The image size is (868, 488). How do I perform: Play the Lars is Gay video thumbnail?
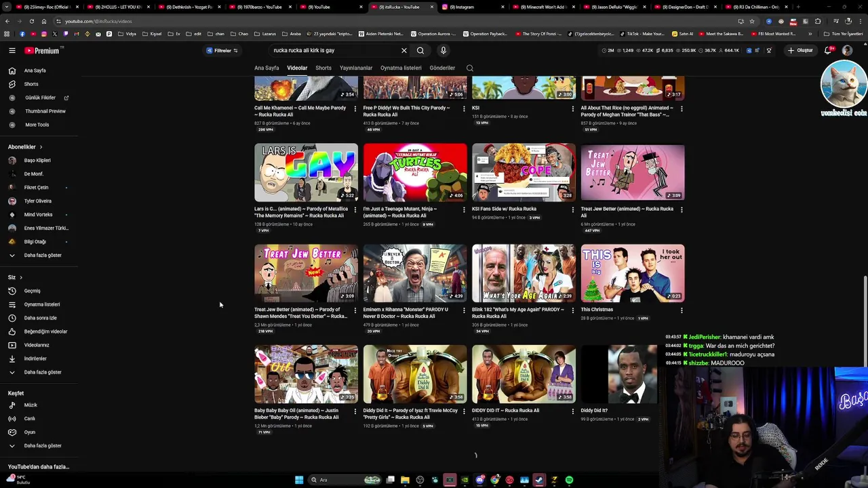point(306,172)
